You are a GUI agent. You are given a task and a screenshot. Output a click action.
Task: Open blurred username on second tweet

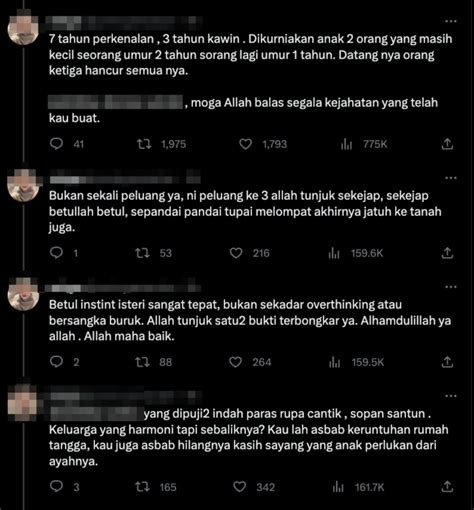pyautogui.click(x=125, y=179)
